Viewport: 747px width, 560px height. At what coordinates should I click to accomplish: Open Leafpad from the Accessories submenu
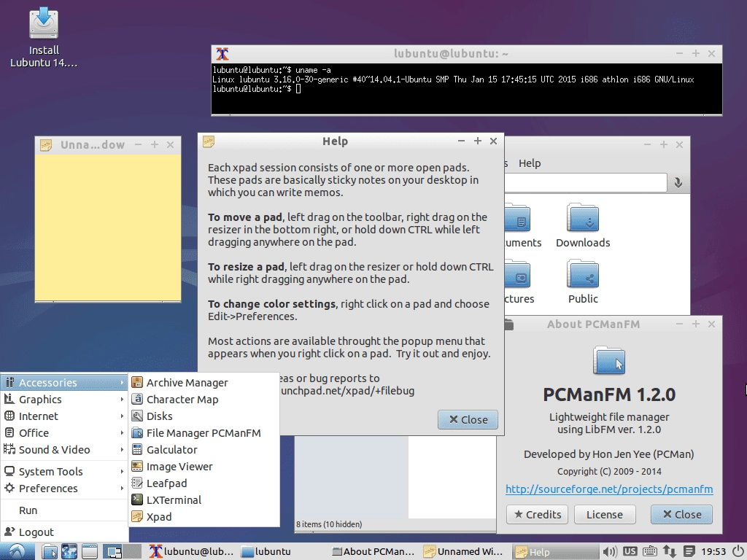pyautogui.click(x=204, y=483)
